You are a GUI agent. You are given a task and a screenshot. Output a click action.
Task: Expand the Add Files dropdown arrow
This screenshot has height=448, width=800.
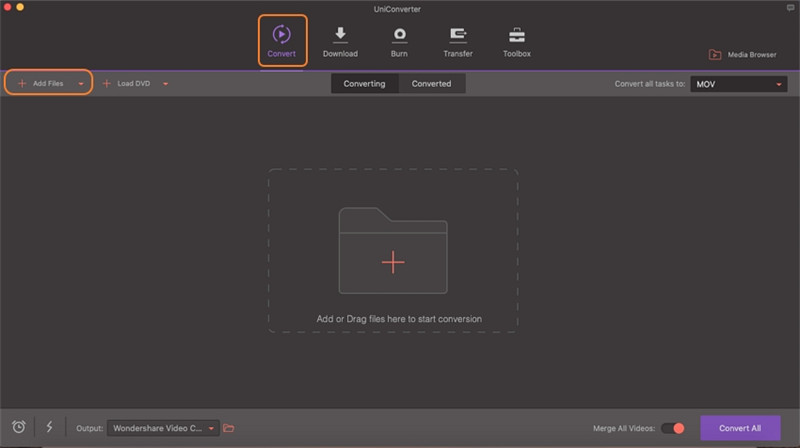(81, 84)
